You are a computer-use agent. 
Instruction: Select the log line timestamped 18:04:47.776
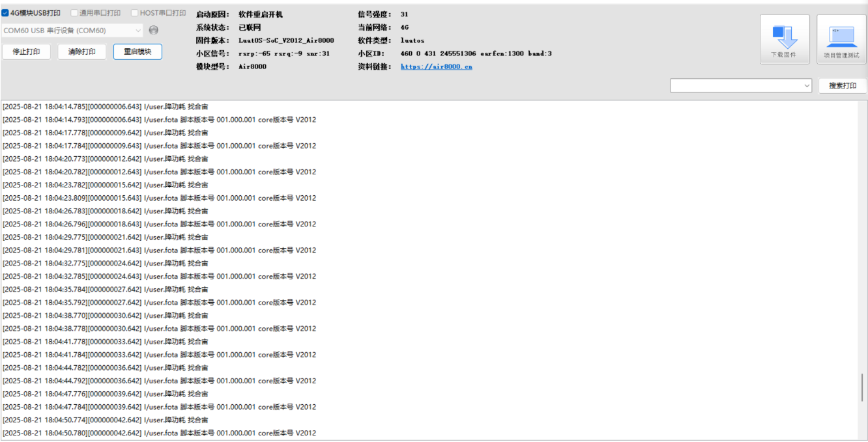(106, 394)
